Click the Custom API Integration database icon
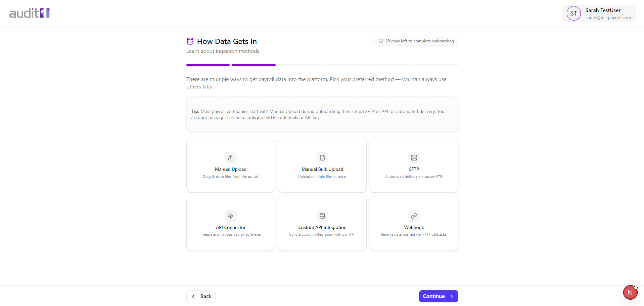The height and width of the screenshot is (306, 644). 322,216
